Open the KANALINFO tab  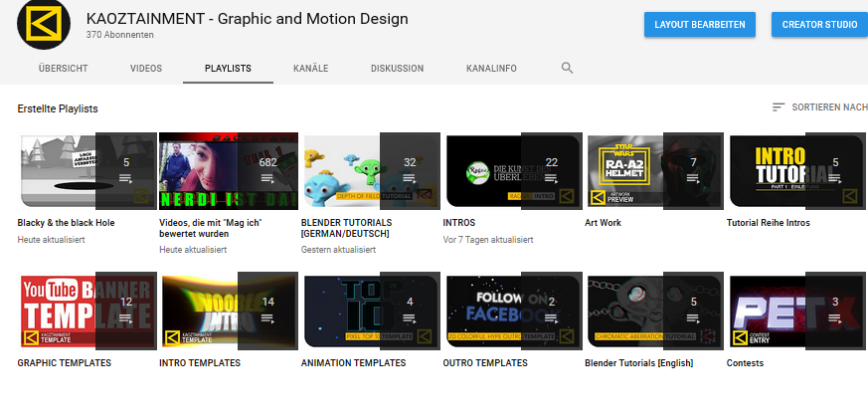tap(490, 69)
